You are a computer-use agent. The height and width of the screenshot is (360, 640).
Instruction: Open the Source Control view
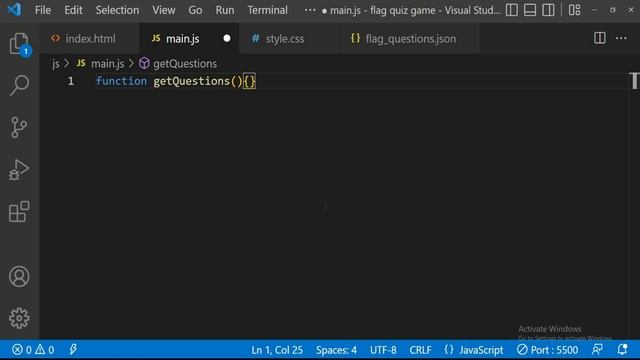tap(19, 127)
